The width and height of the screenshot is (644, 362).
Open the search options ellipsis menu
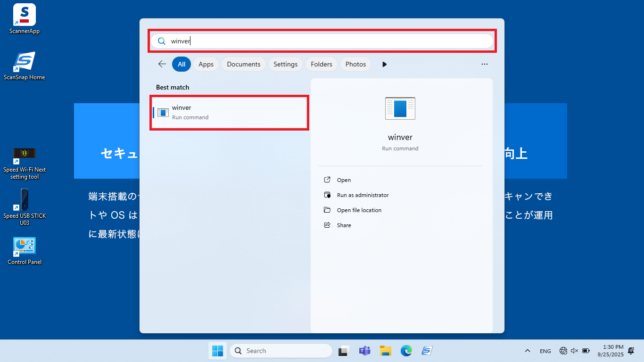[x=484, y=64]
